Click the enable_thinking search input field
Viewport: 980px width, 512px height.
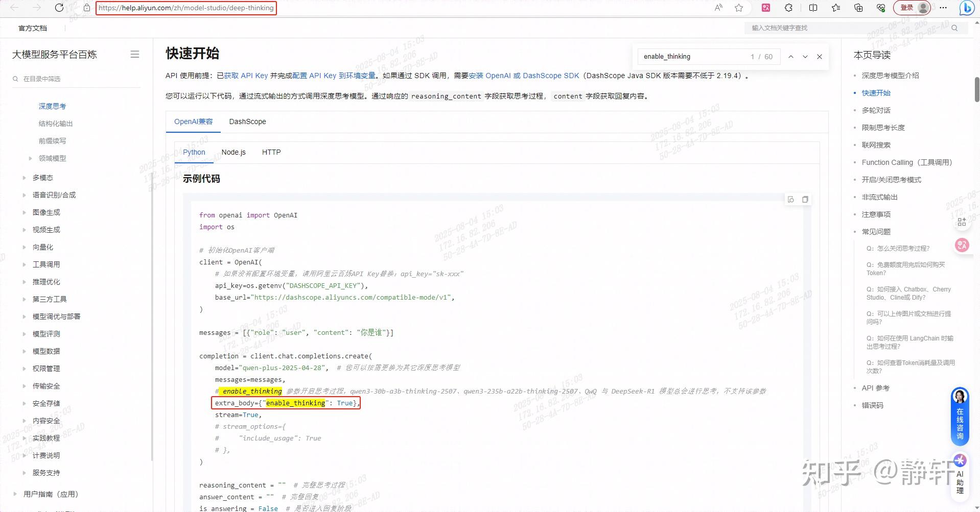tap(690, 57)
